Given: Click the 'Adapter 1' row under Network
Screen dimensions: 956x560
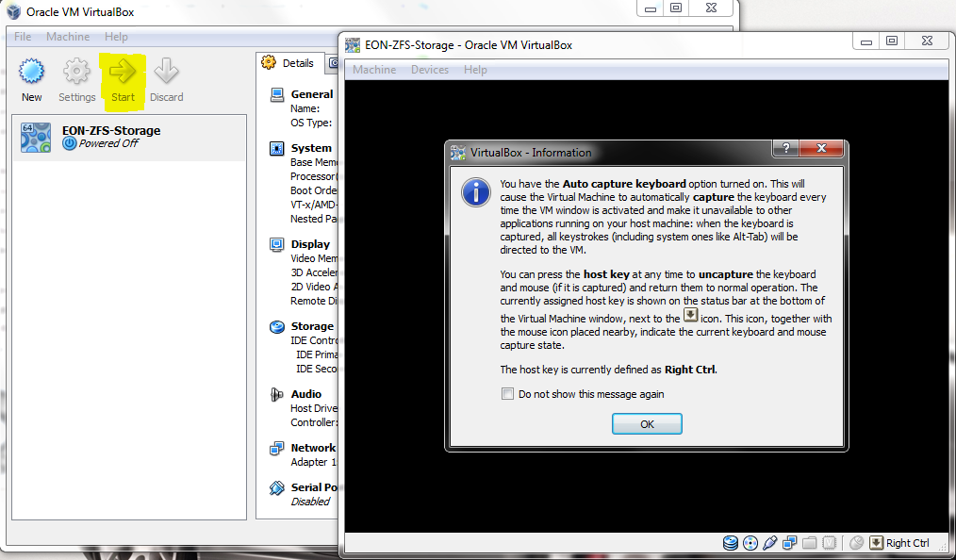Looking at the screenshot, I should point(313,462).
